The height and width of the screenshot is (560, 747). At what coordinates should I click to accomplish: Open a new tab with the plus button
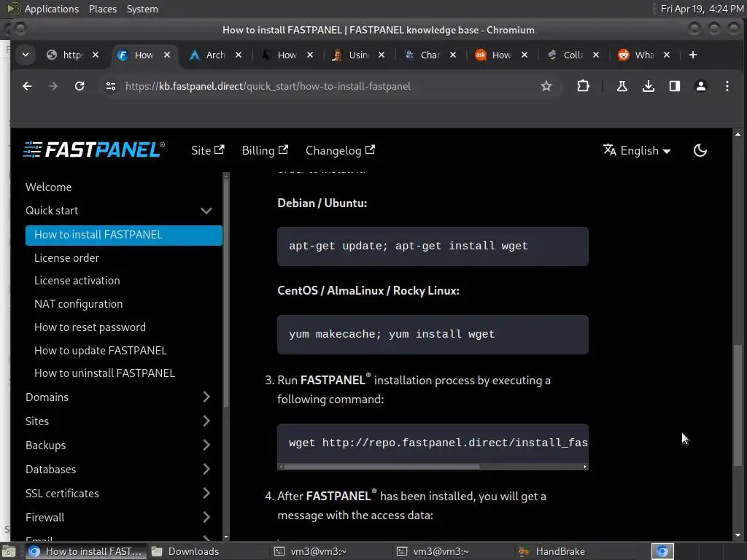tap(693, 55)
